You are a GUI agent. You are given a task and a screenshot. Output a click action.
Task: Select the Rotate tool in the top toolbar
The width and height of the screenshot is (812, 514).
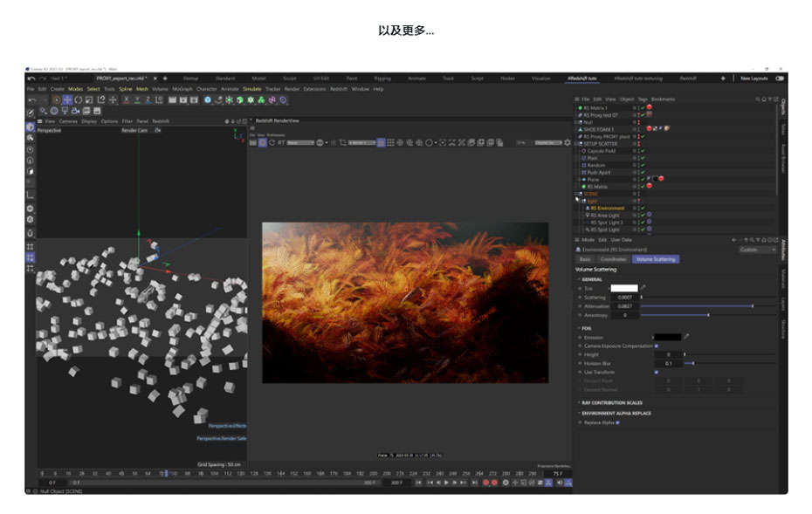(79, 99)
